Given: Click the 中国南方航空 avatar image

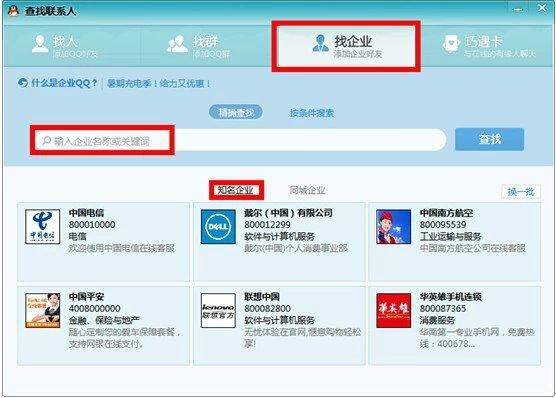Looking at the screenshot, I should point(394,226).
